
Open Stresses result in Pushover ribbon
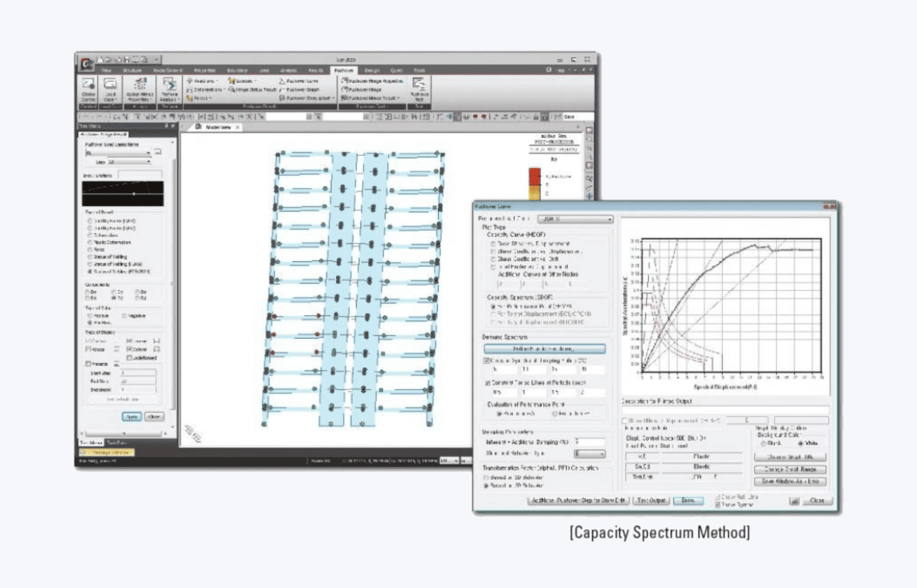pyautogui.click(x=242, y=81)
